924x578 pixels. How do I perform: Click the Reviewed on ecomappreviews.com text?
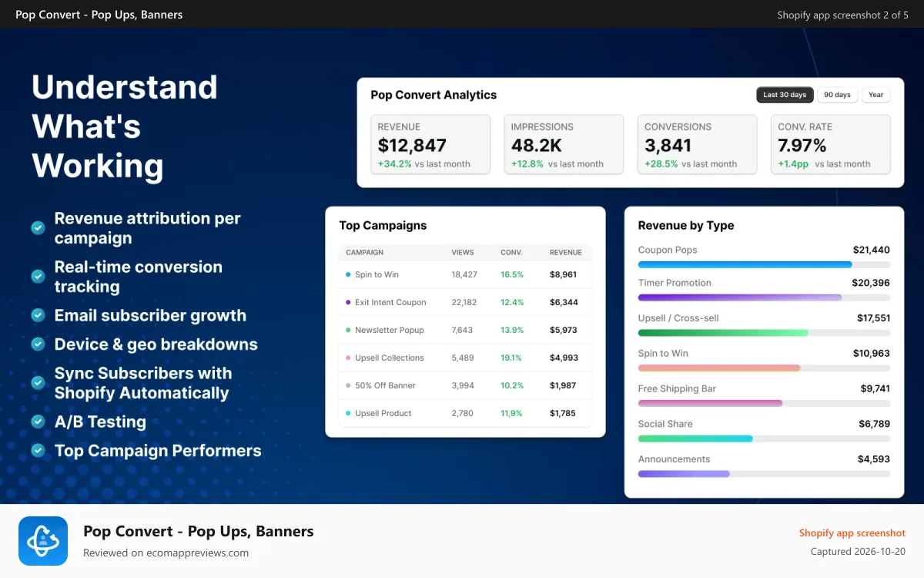pos(166,553)
